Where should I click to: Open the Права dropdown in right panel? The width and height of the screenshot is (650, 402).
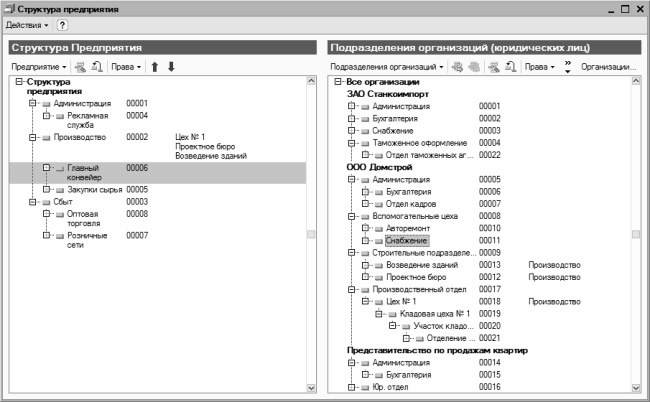[540, 67]
